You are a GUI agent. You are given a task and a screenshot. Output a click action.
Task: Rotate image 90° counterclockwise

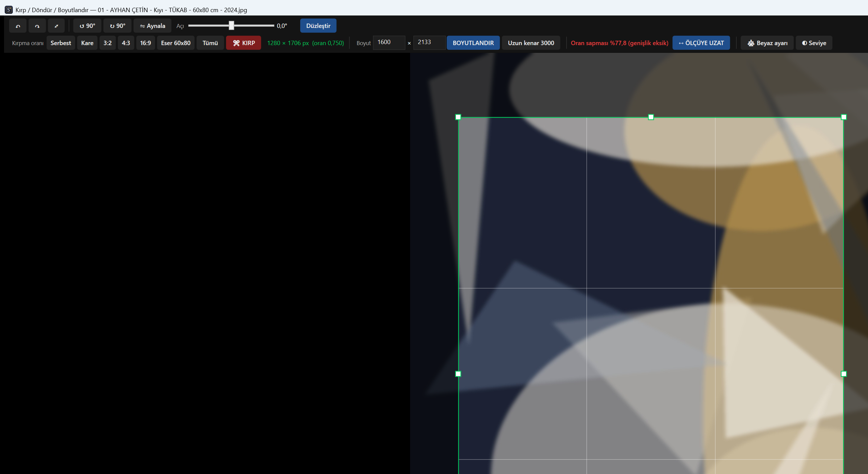87,26
